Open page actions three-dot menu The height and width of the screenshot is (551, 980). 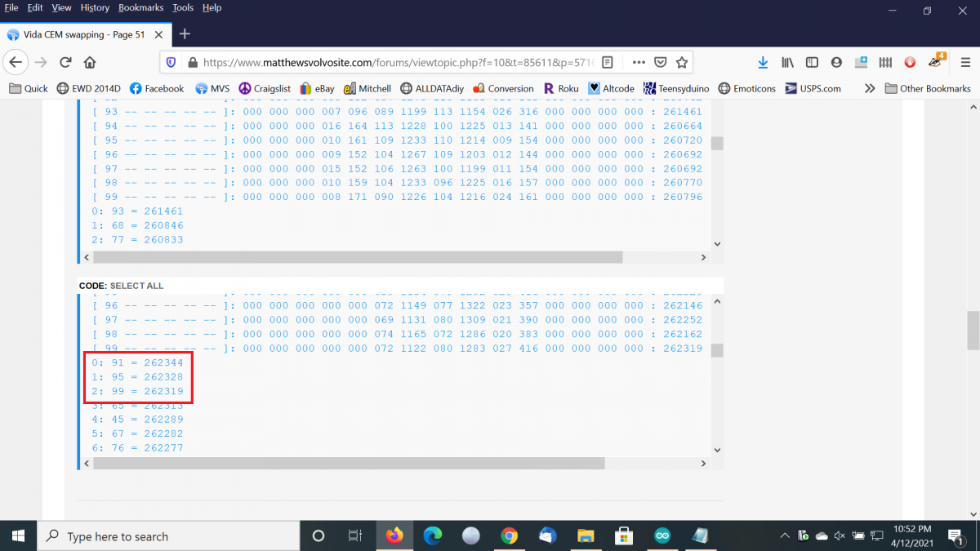tap(639, 62)
